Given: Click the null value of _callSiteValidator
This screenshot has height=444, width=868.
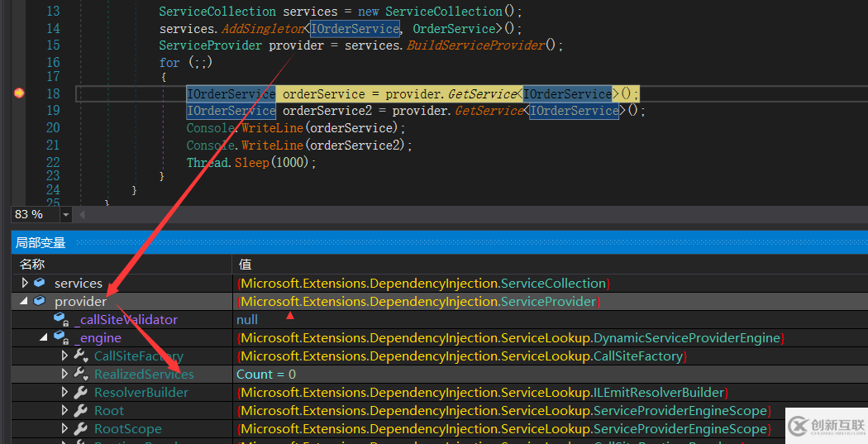Looking at the screenshot, I should [x=247, y=320].
